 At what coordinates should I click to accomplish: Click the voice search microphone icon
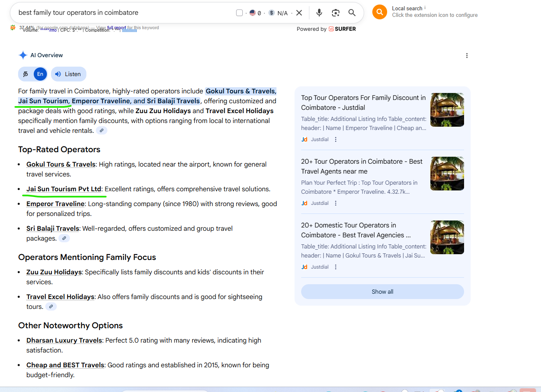(319, 13)
